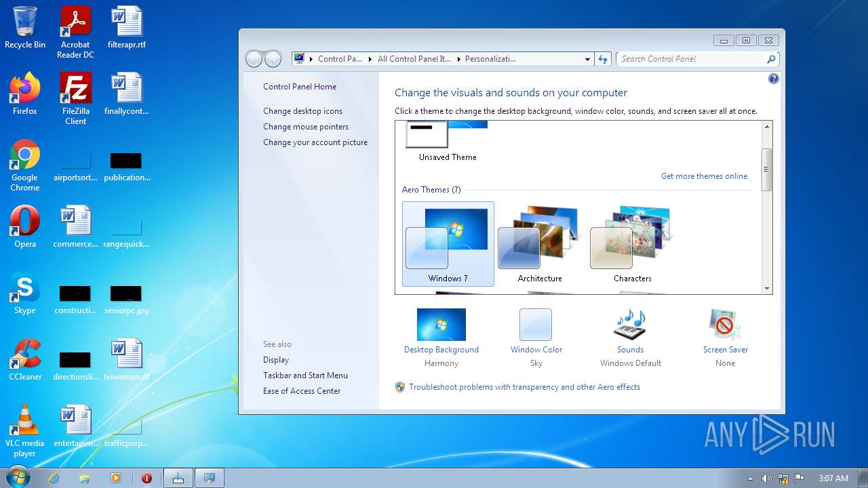Image resolution: width=868 pixels, height=488 pixels.
Task: Launch CCleaner from desktop
Action: 25,360
